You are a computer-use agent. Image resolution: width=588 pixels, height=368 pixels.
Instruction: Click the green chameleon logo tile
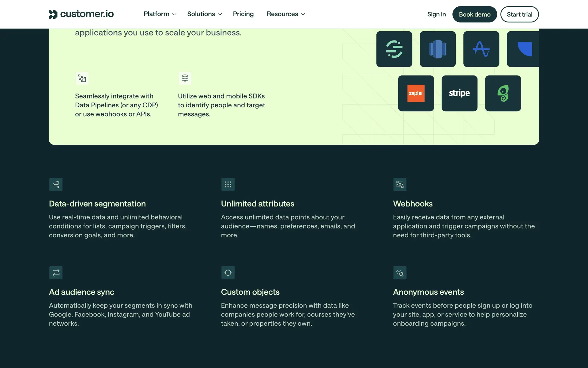(x=503, y=93)
